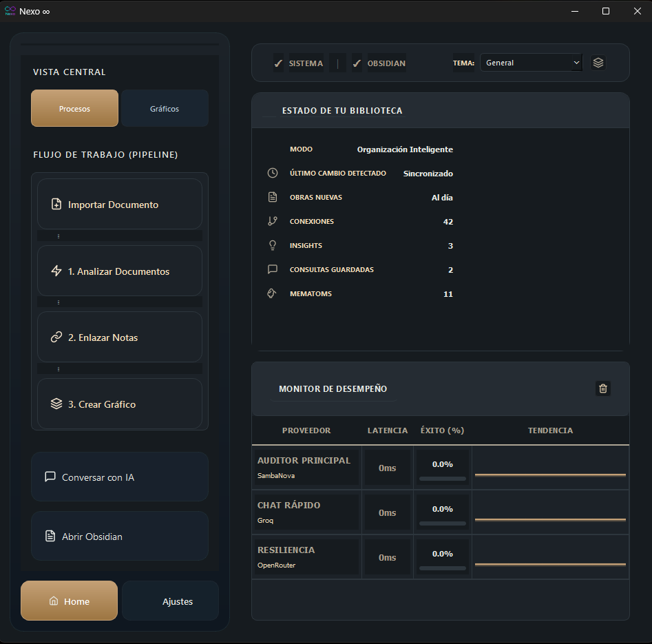Click the Al día value
652x644 pixels.
tap(442, 198)
